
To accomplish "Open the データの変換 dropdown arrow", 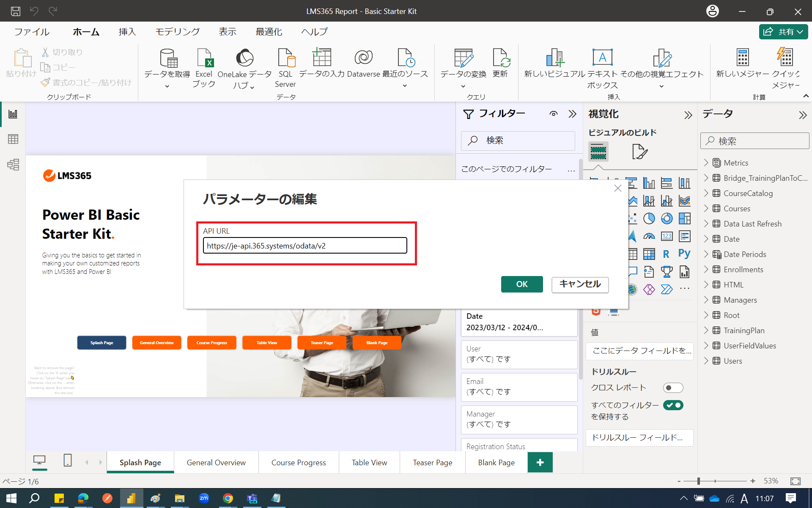I will point(463,86).
